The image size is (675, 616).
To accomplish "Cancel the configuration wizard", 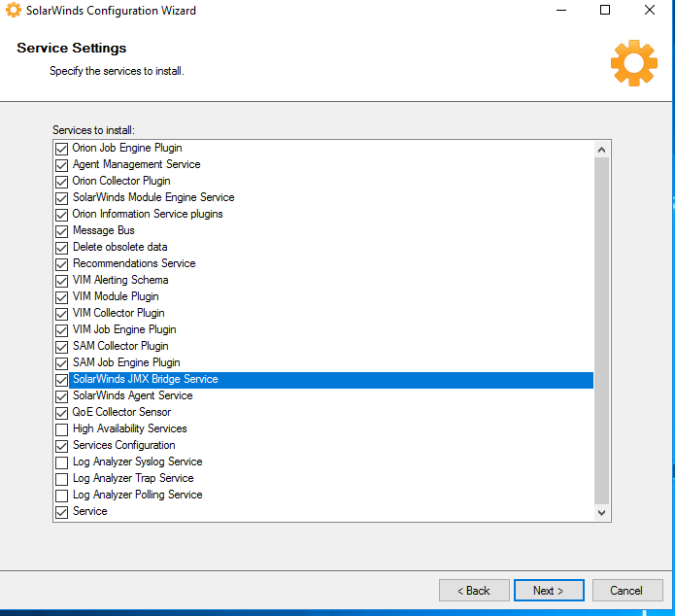I will [x=627, y=590].
